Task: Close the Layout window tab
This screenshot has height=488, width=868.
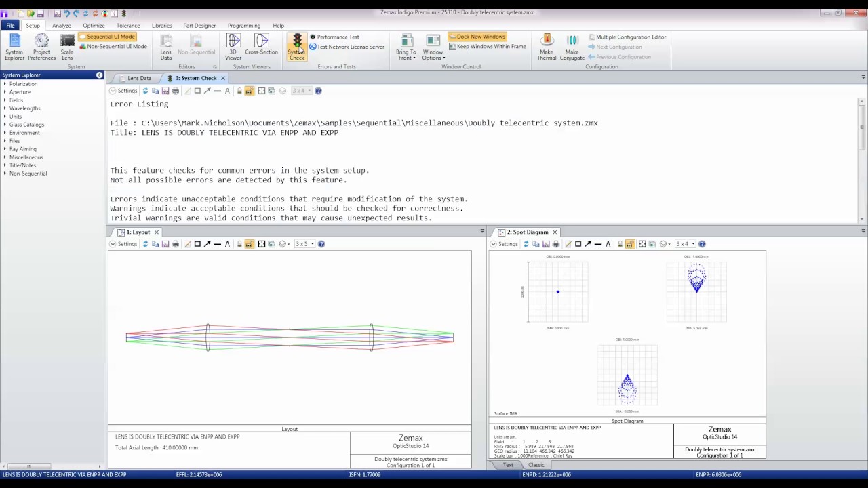Action: pos(156,232)
